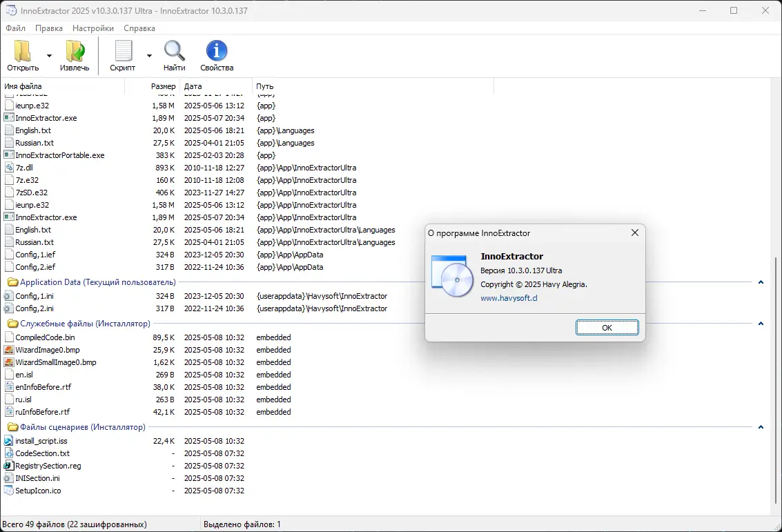Select the 7z.dll library icon
Image resolution: width=782 pixels, height=532 pixels.
click(x=8, y=168)
